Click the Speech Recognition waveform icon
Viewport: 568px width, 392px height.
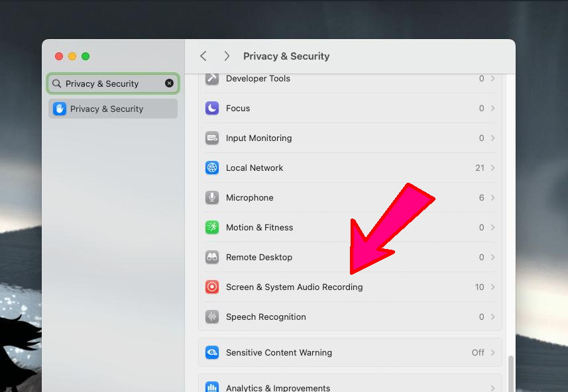212,317
